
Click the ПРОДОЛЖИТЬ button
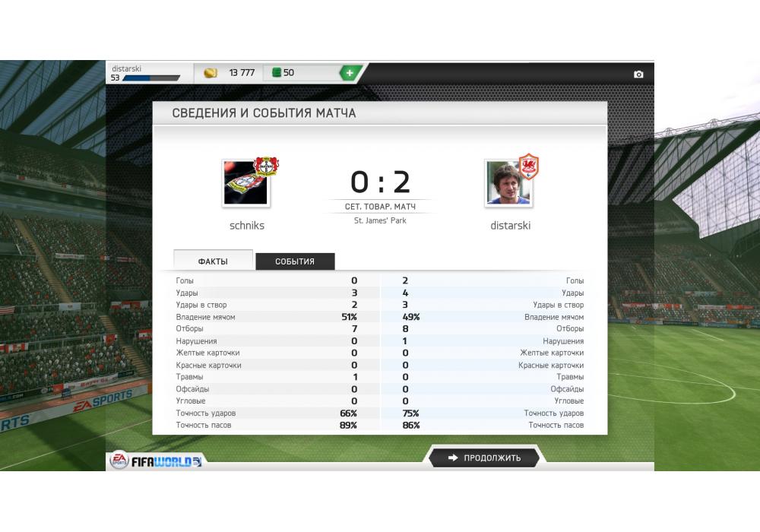(484, 458)
